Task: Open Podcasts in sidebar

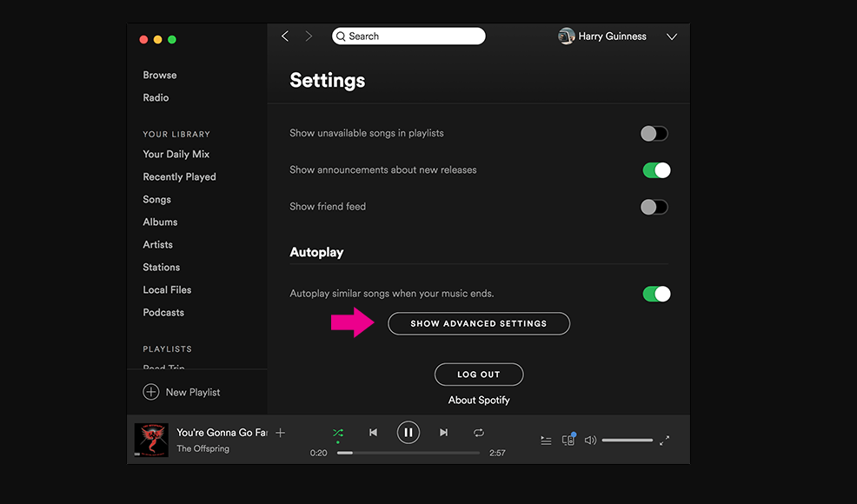Action: 163,312
